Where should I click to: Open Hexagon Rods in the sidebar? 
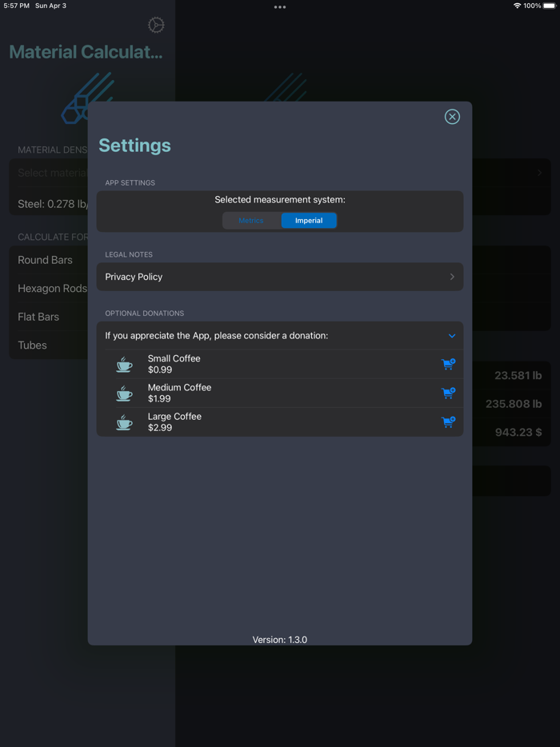pos(48,289)
